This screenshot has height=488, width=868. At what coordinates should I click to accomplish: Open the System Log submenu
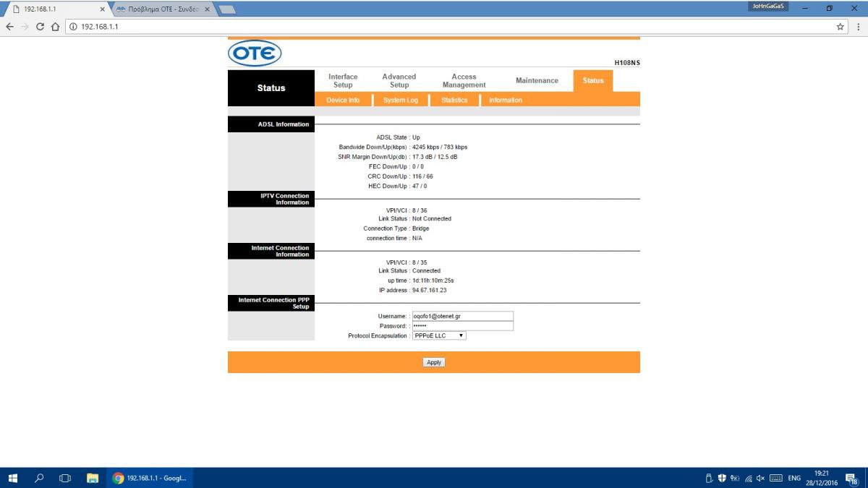pyautogui.click(x=401, y=100)
